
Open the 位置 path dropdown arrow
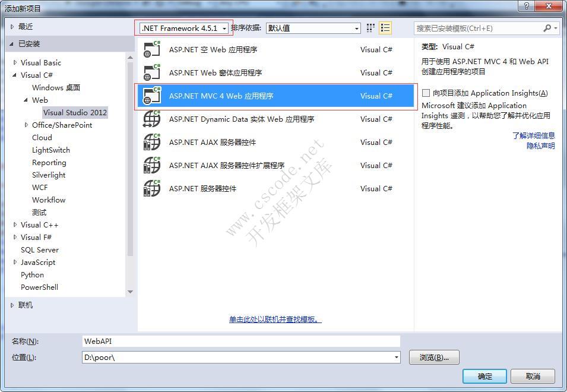pos(397,358)
